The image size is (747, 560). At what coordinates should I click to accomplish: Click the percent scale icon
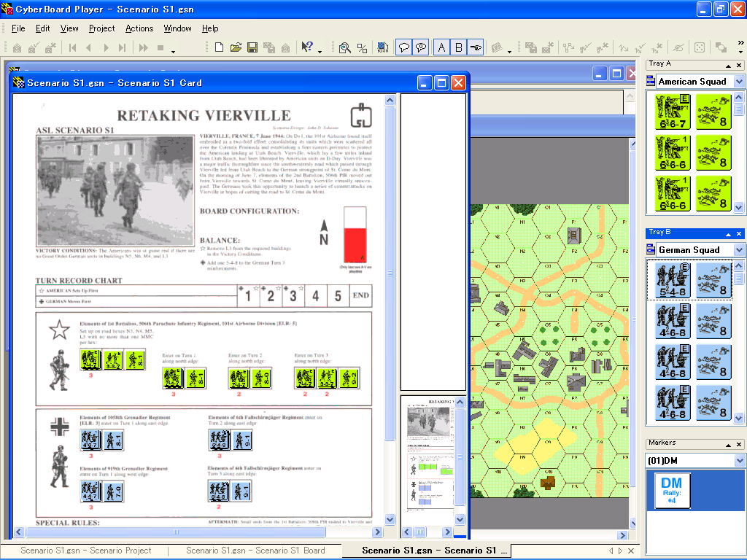(x=362, y=47)
